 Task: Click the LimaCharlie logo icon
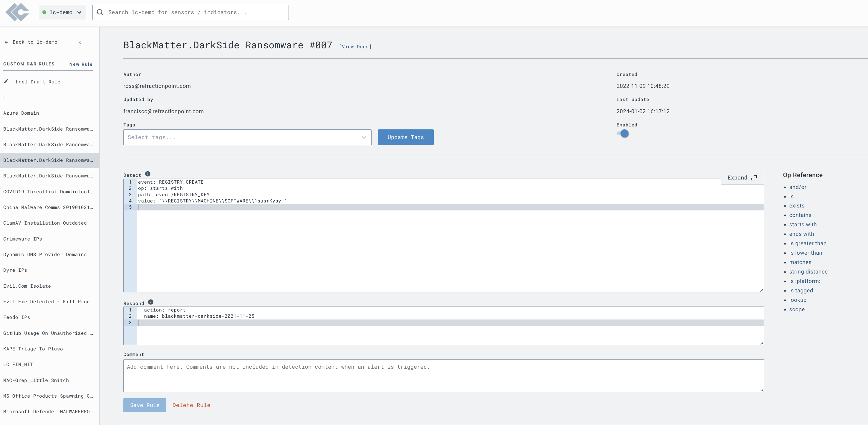[x=17, y=12]
